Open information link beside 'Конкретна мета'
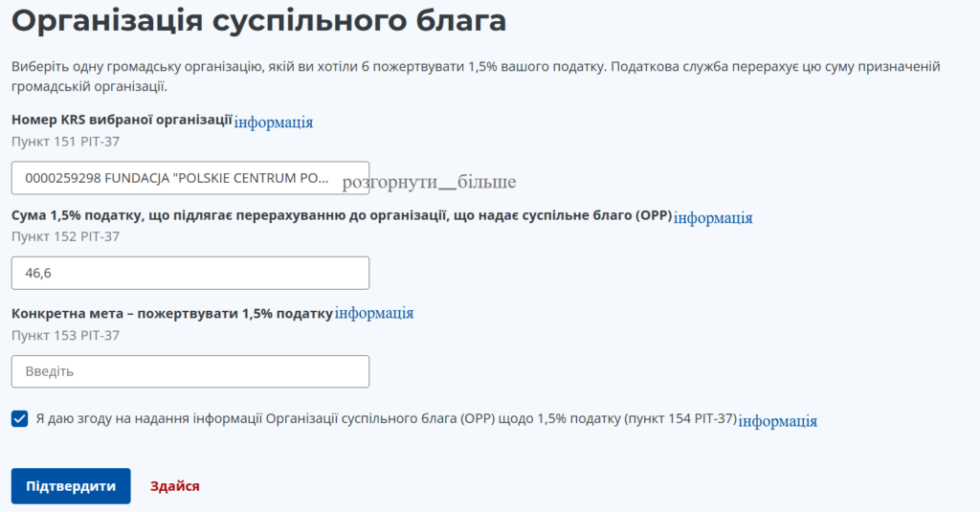The height and width of the screenshot is (512, 980). click(x=374, y=313)
